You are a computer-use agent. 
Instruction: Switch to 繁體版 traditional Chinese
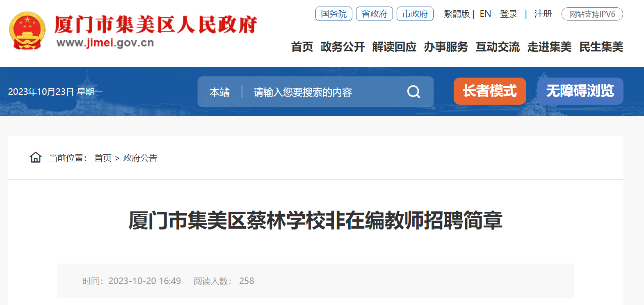click(x=457, y=14)
